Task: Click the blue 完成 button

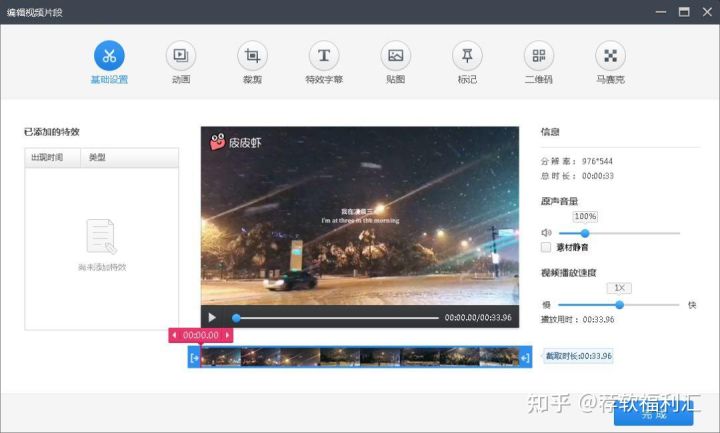Action: (653, 414)
